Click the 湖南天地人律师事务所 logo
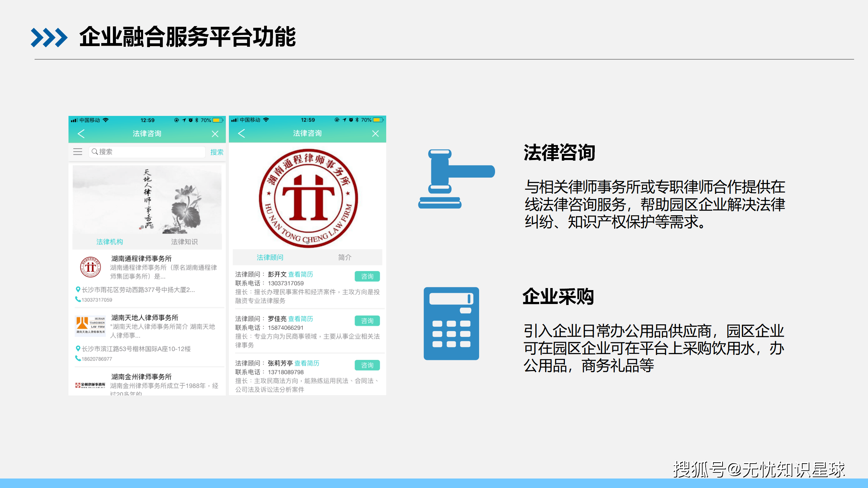Image resolution: width=868 pixels, height=488 pixels. 90,326
